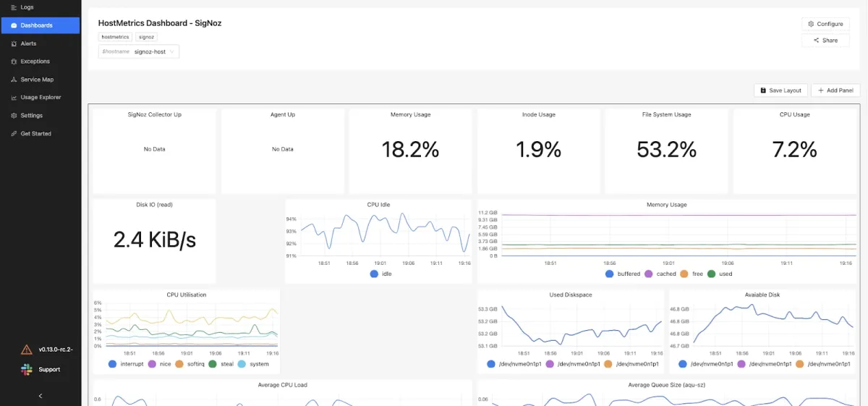
Task: Open the hostname signoz-host dropdown
Action: point(139,52)
